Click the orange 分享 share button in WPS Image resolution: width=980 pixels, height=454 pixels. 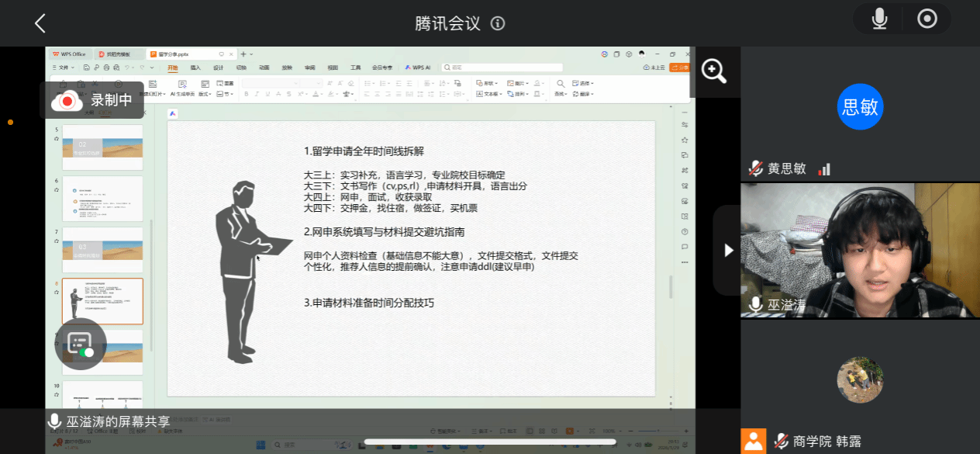[x=679, y=68]
